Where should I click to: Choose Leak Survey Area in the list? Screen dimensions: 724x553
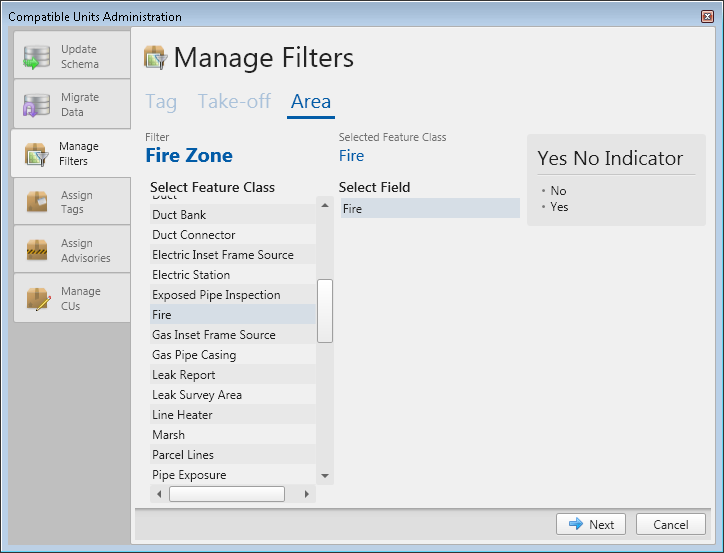tap(197, 395)
